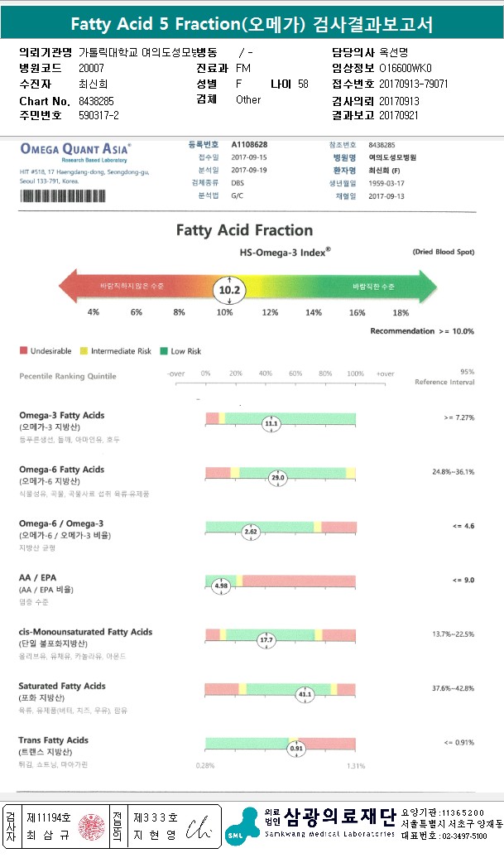Click the red left arrow end of index scale

(x=70, y=286)
